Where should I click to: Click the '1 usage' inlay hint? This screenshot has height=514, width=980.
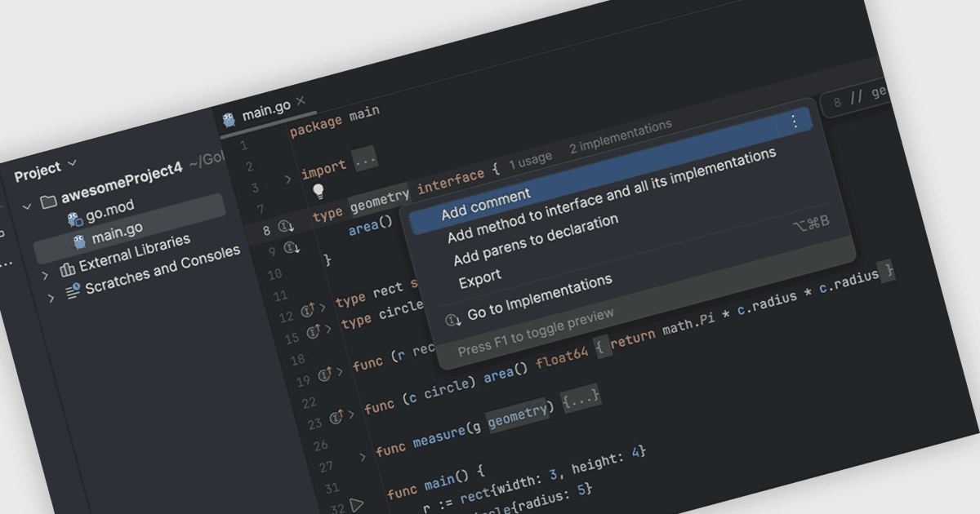pyautogui.click(x=531, y=162)
